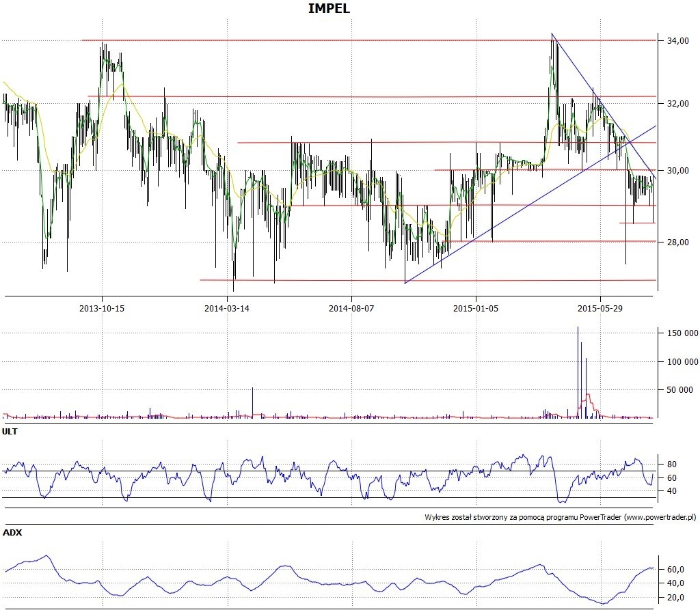Click the ULT axis value 60
700x610 pixels.
[x=672, y=478]
